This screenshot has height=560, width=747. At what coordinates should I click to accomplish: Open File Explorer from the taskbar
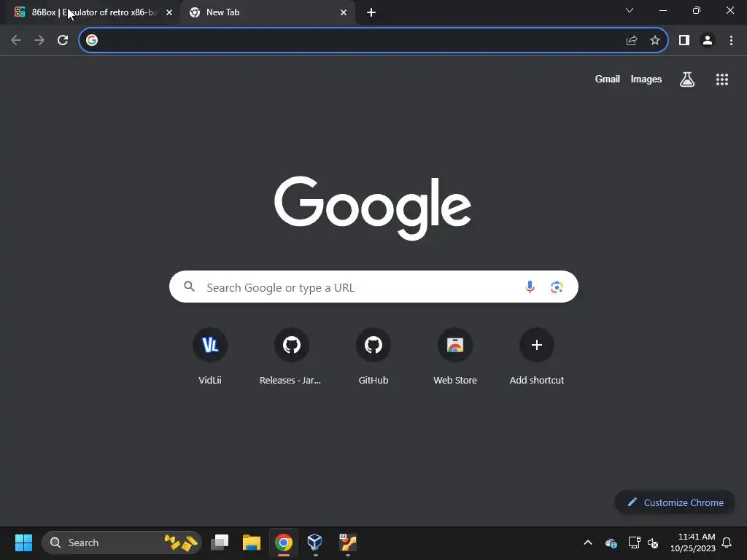[x=252, y=542]
